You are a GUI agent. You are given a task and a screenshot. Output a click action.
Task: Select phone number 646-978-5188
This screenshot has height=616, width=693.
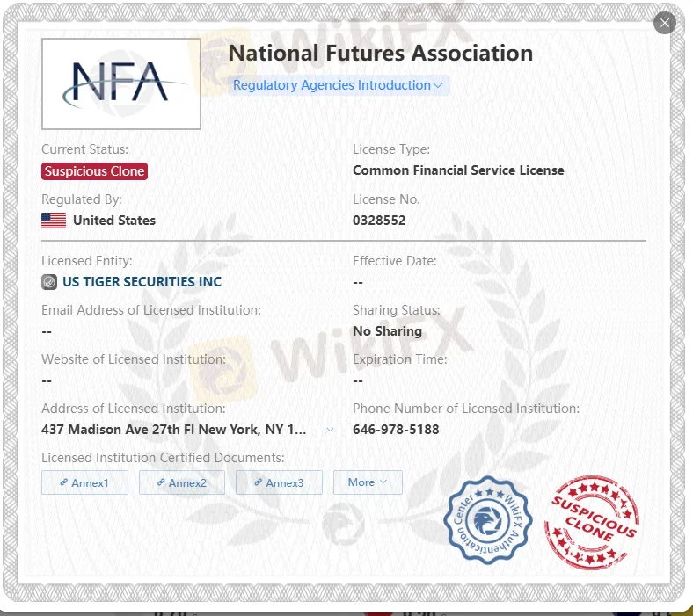396,430
